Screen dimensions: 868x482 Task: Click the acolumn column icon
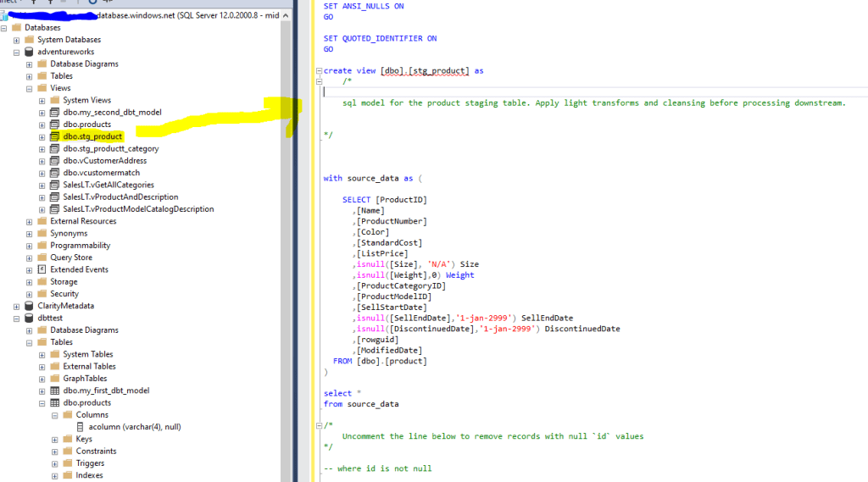point(81,427)
